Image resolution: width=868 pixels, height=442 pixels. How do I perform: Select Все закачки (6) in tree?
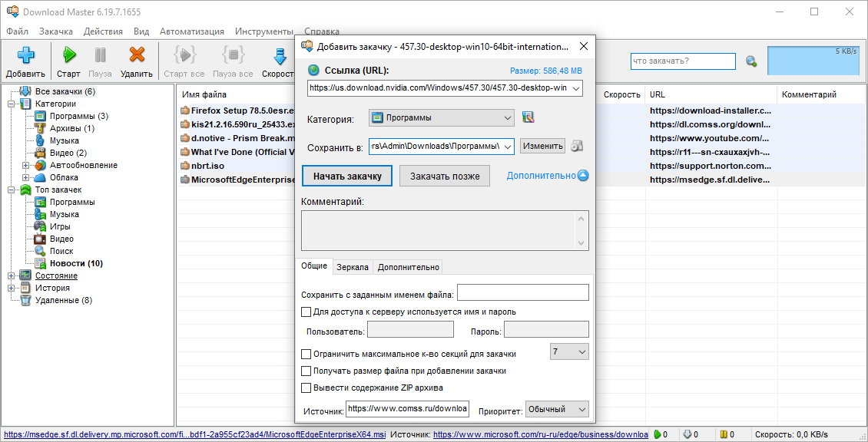coord(65,91)
